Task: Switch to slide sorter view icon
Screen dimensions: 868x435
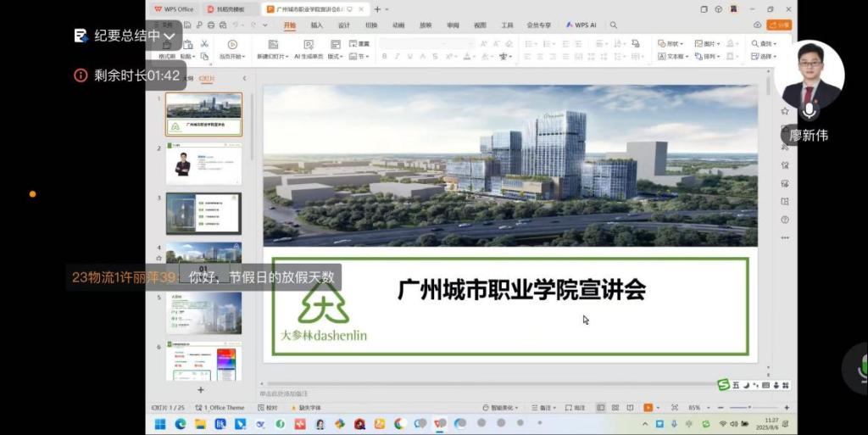Action: [615, 407]
